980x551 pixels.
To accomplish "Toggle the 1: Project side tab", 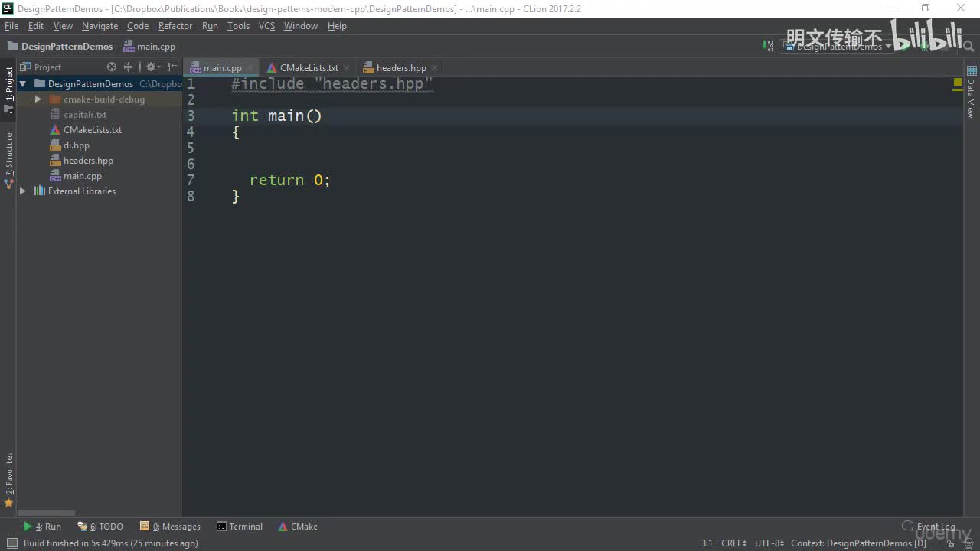I will 9,90.
